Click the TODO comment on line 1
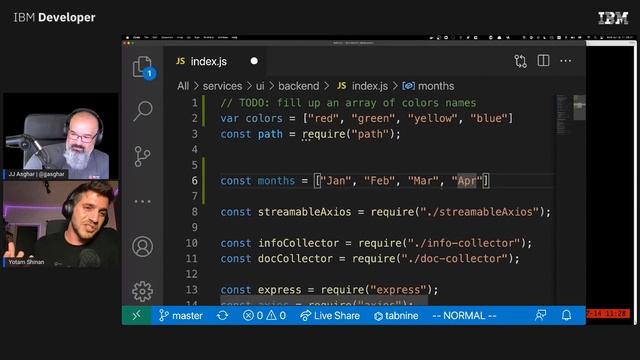 (x=348, y=103)
